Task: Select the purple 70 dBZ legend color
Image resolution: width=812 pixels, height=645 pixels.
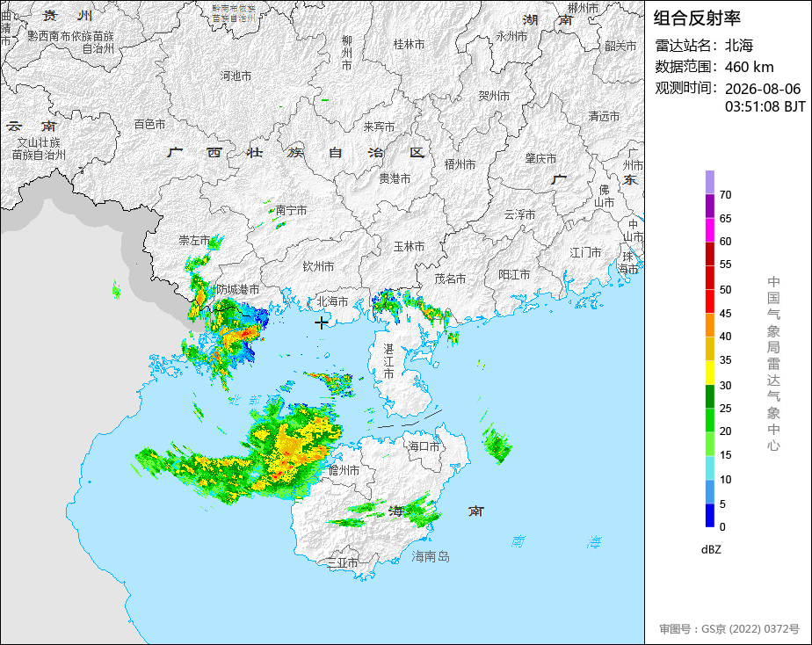Action: (x=709, y=182)
